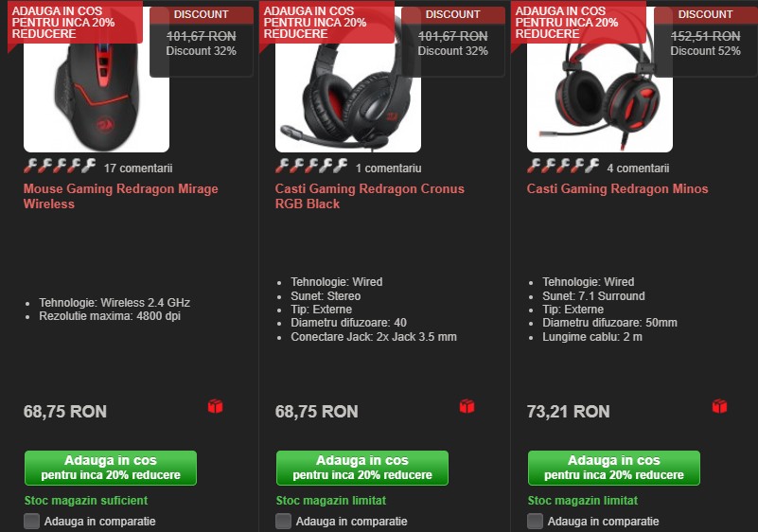Click the red box icon beside the Mirage mouse price
Image resolution: width=758 pixels, height=532 pixels.
pos(215,406)
